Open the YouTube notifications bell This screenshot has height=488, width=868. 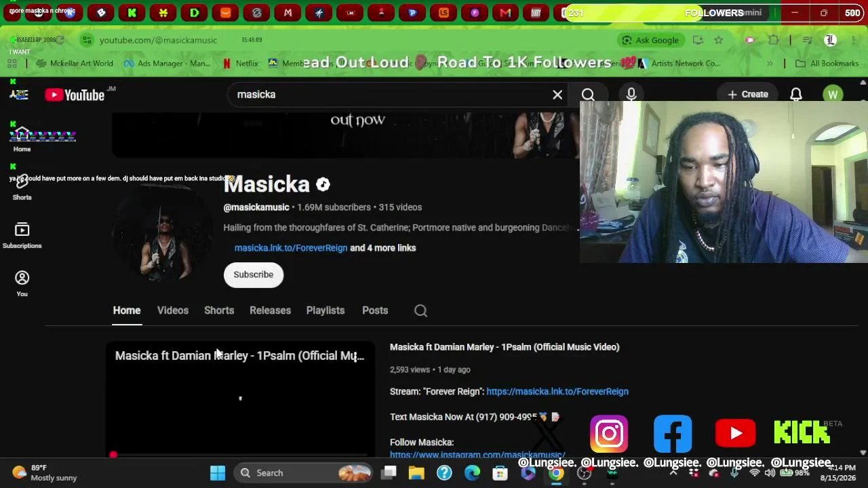796,95
